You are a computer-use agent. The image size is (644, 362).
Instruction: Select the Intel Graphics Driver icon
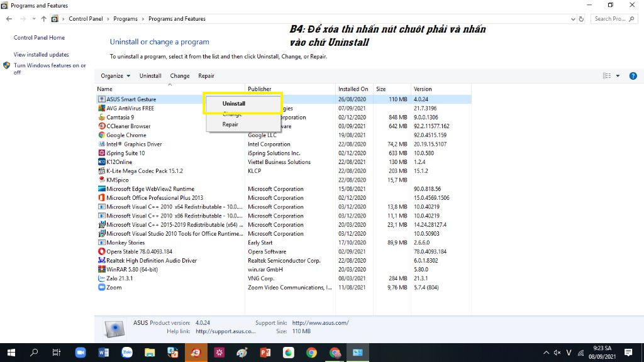[x=101, y=144]
